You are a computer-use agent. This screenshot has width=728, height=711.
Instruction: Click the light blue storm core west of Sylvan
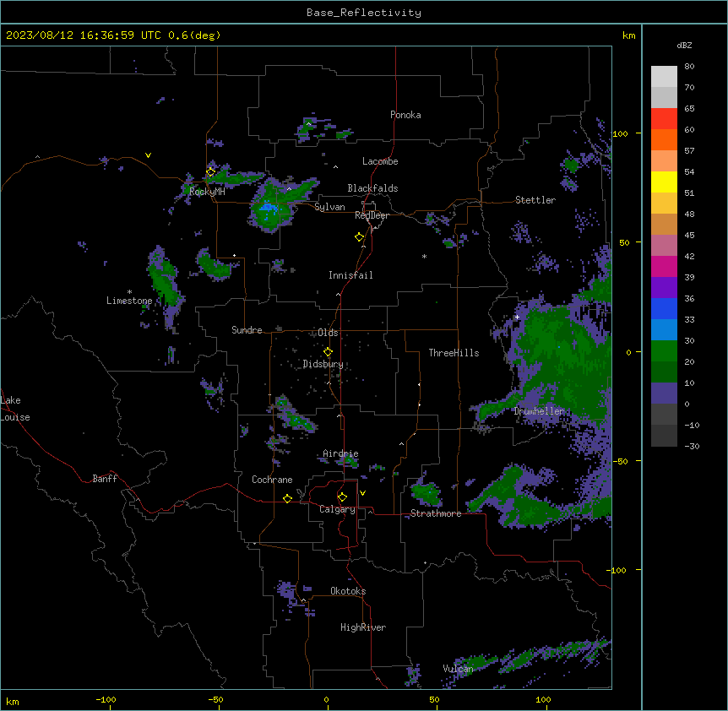268,208
